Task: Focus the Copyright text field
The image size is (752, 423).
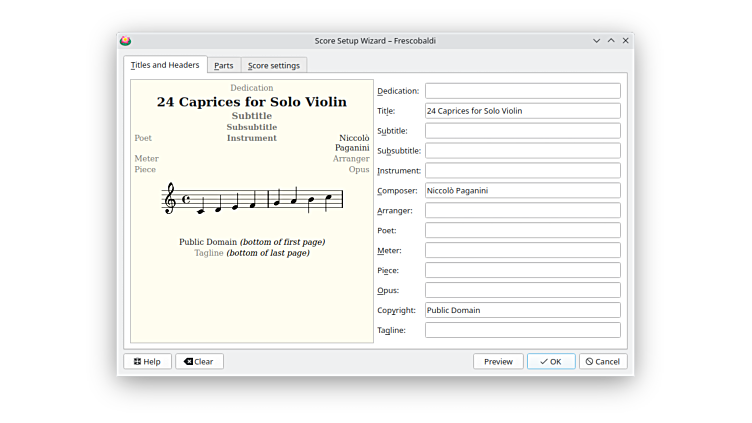Action: tap(522, 310)
